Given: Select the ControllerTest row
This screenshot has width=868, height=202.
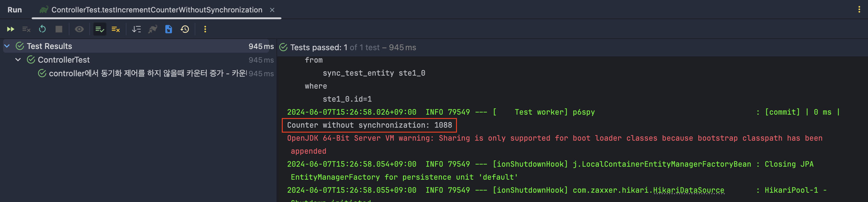Looking at the screenshot, I should coord(138,60).
